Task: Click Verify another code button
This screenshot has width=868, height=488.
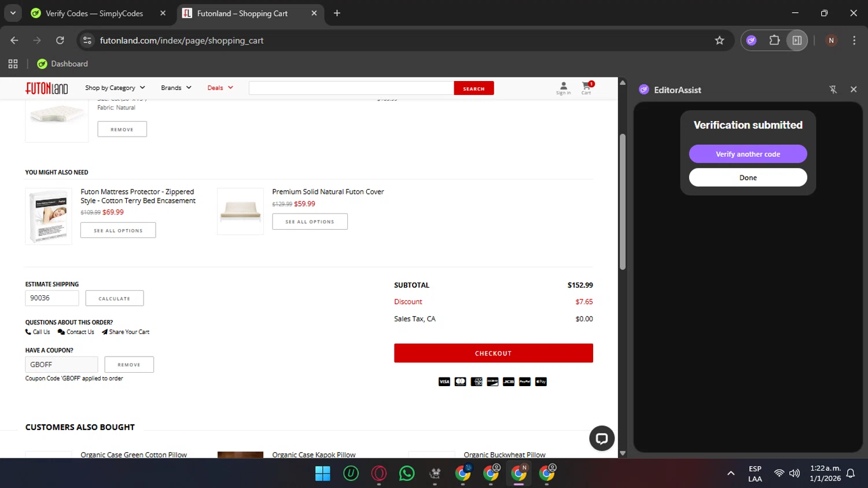Action: coord(748,154)
